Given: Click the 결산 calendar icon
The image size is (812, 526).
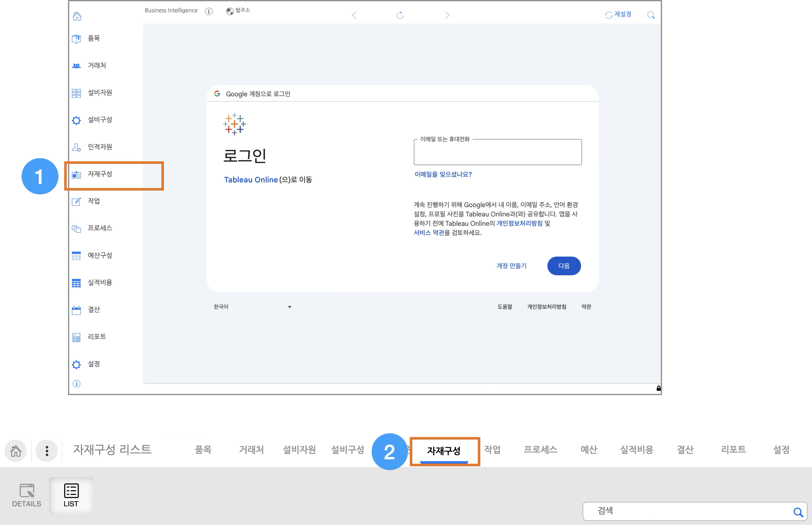Looking at the screenshot, I should pyautogui.click(x=77, y=310).
